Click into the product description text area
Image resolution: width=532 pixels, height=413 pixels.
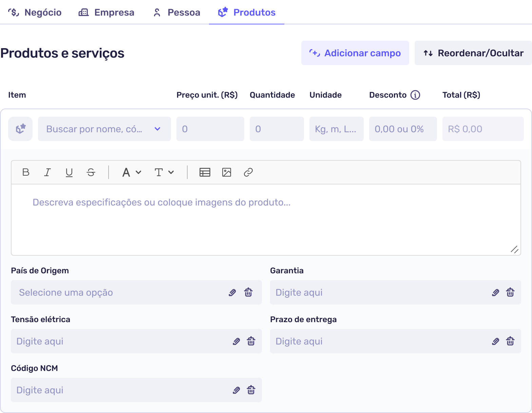(x=266, y=220)
